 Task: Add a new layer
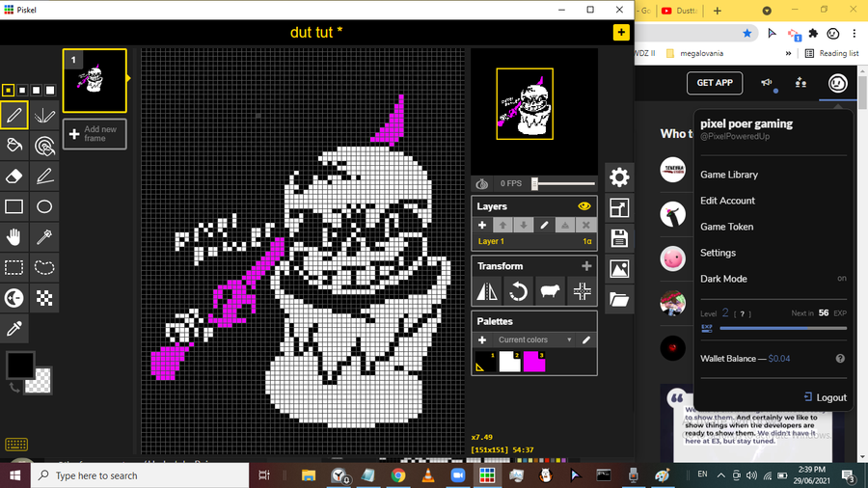482,225
